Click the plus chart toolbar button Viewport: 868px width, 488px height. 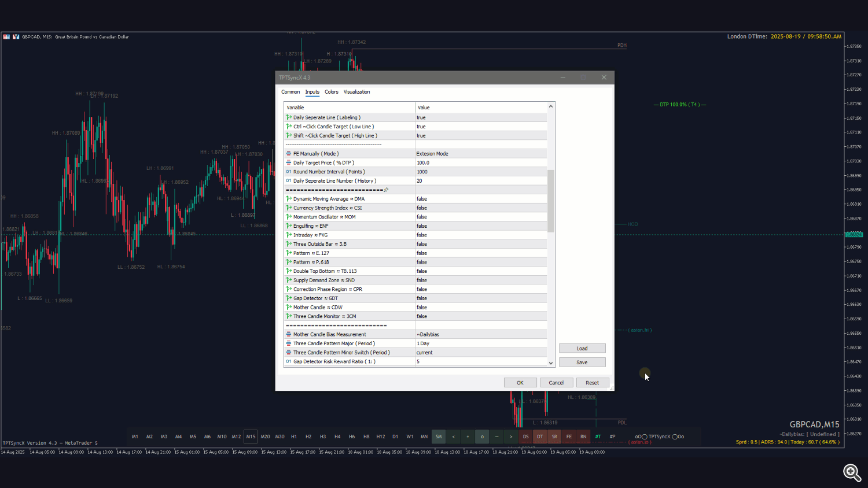(x=468, y=437)
